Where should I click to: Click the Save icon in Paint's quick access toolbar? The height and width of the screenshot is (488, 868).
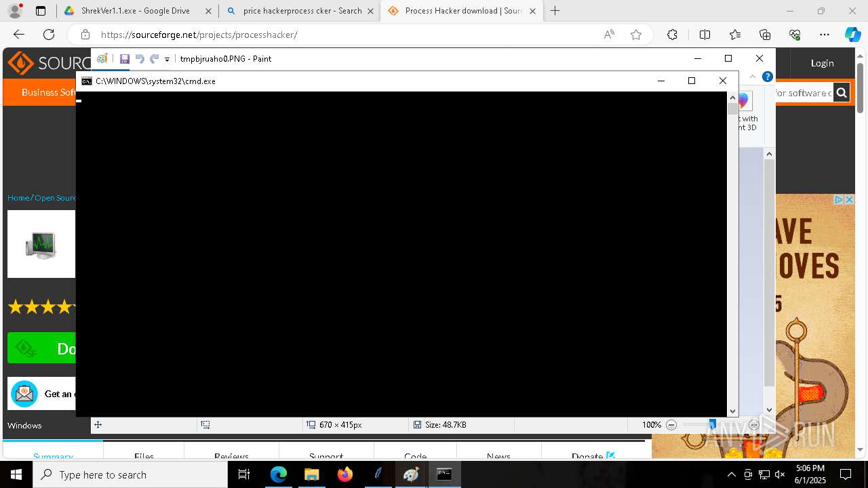tap(125, 59)
